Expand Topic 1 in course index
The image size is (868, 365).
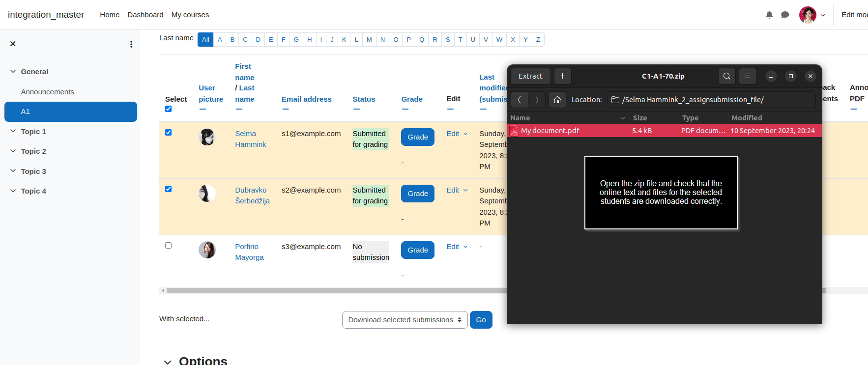click(13, 131)
